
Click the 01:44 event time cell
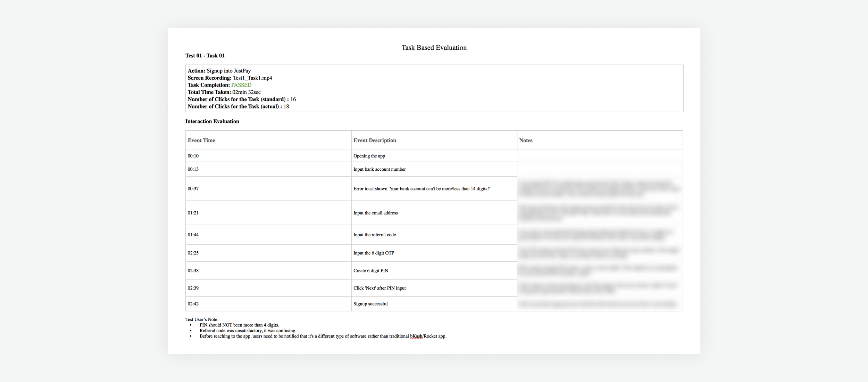click(x=193, y=235)
